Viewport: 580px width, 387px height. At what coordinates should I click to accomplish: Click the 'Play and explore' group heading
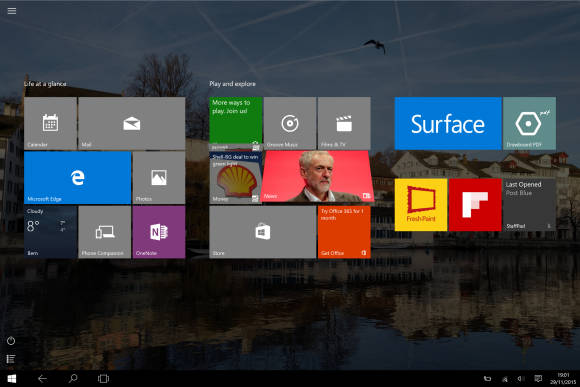point(232,84)
